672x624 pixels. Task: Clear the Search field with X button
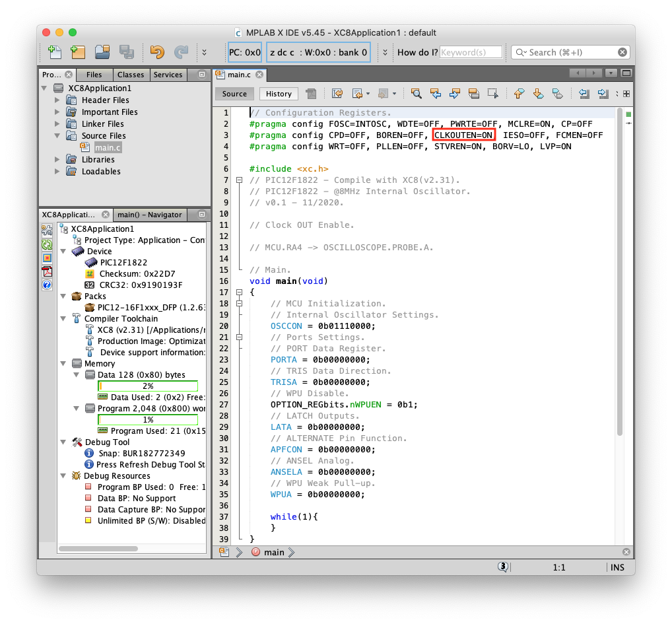coord(622,52)
